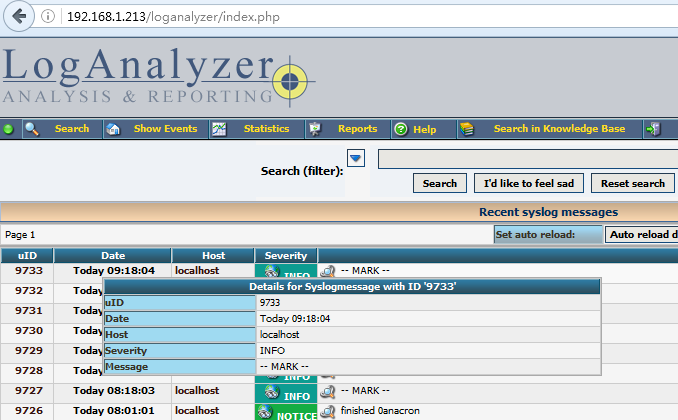Click date Today 08:01:01 in row 9726
678x420 pixels.
point(114,410)
